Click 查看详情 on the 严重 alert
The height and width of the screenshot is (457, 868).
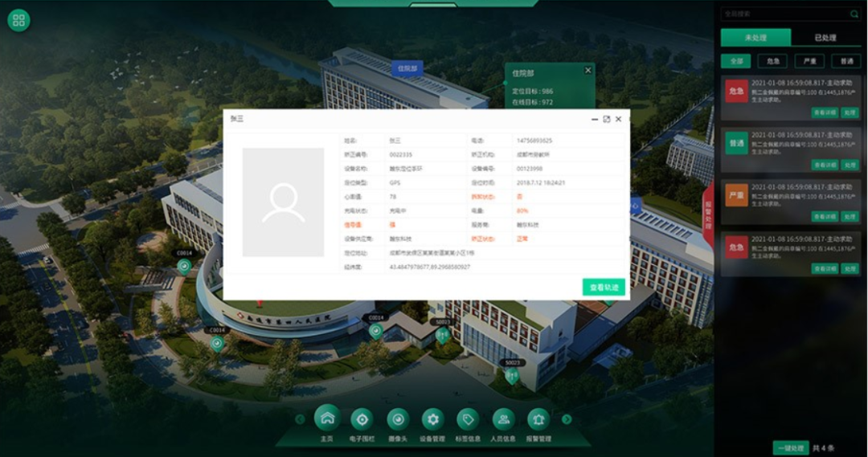point(825,217)
